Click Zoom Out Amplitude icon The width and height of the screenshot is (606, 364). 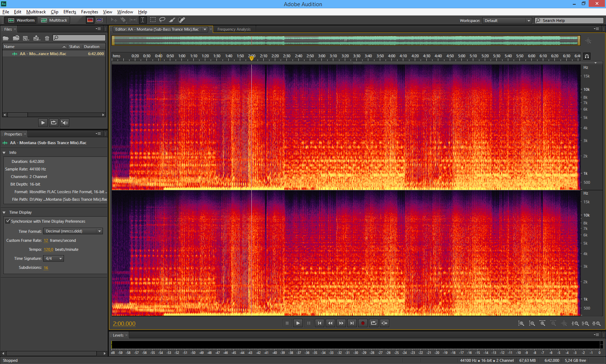point(532,323)
